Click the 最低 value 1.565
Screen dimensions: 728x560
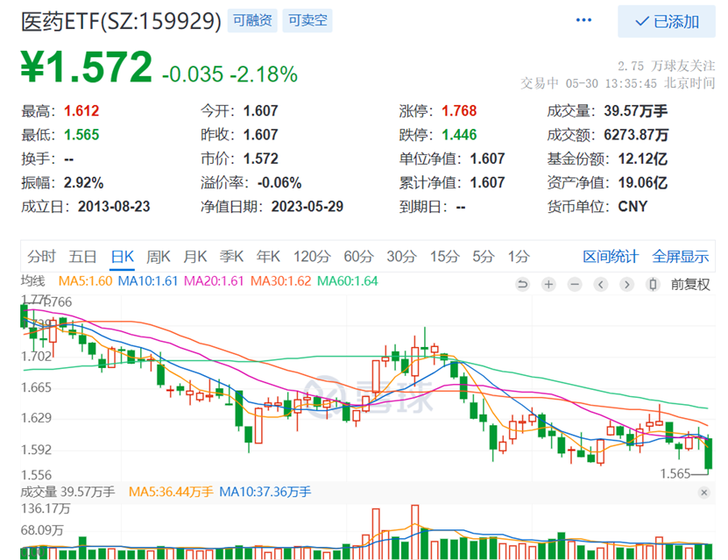tap(81, 135)
